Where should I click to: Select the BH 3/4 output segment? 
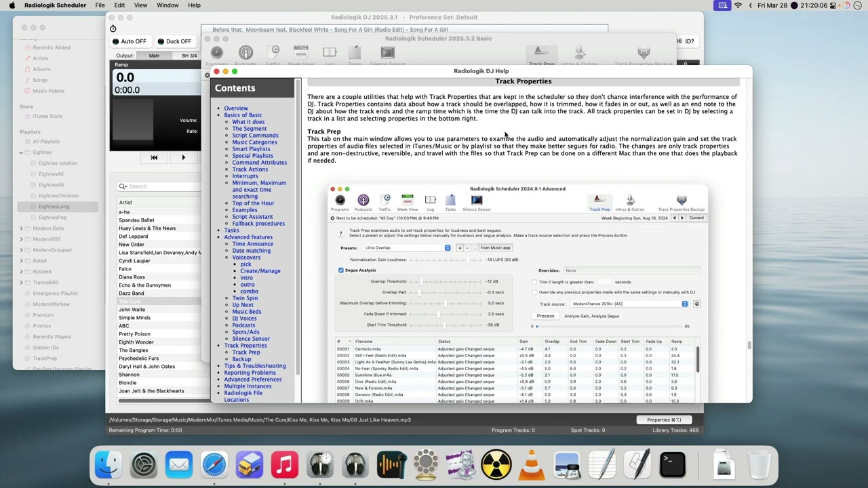click(x=188, y=56)
